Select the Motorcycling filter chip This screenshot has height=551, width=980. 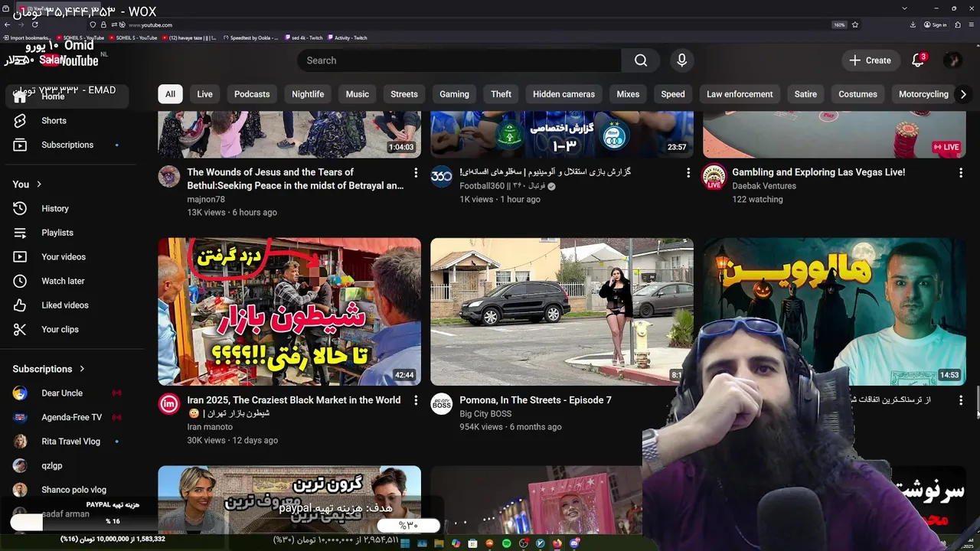click(923, 94)
